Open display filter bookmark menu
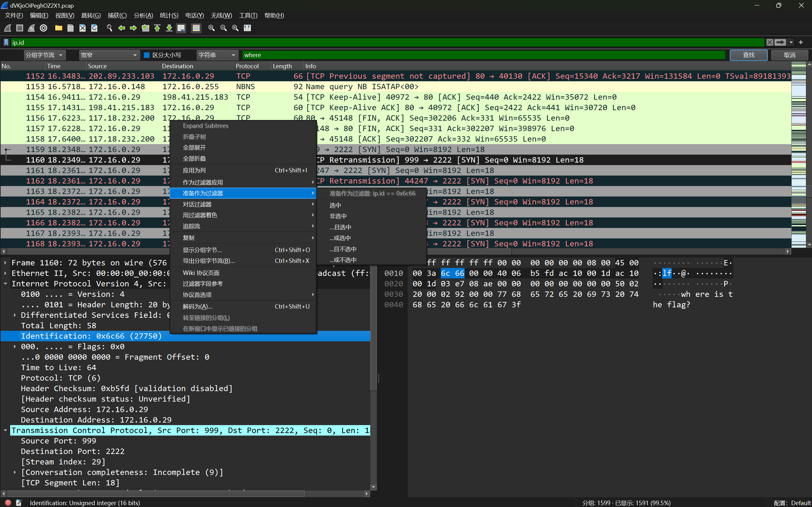The image size is (812, 507). point(6,43)
